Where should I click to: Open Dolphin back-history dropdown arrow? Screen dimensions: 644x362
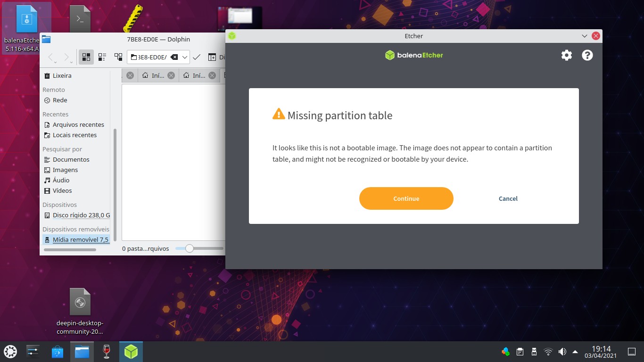tap(56, 62)
